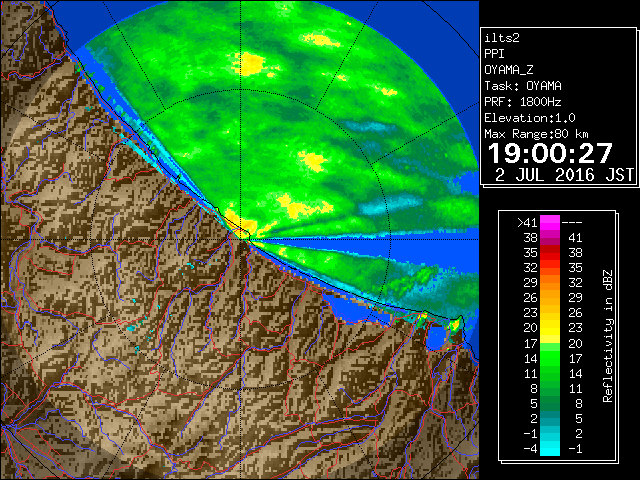Click the 'PRF: 1800Hz' line
The height and width of the screenshot is (480, 640).
click(x=523, y=102)
